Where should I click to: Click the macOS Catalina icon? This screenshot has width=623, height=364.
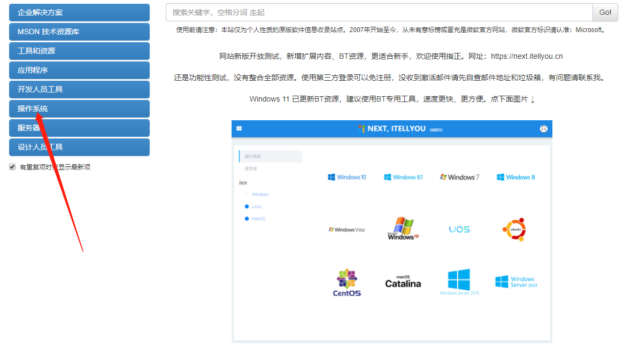click(x=403, y=280)
